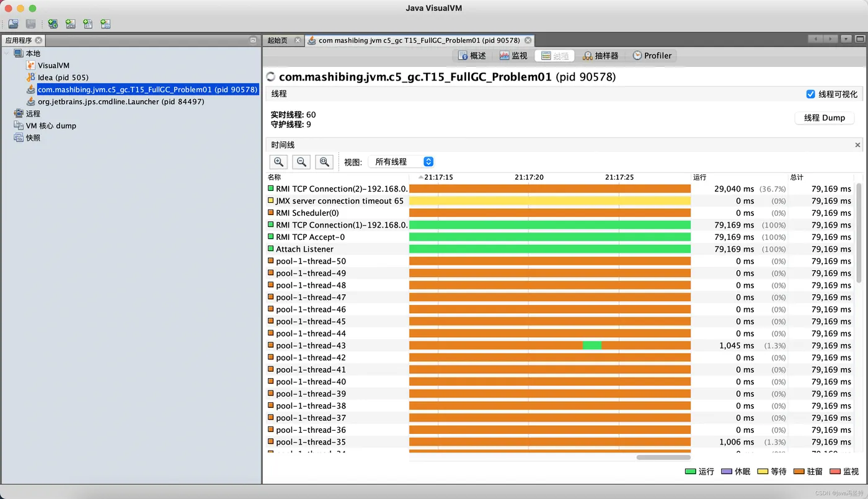Image resolution: width=868 pixels, height=499 pixels.
Task: Click the orange state square of pool-1-thread-50
Action: (x=270, y=261)
